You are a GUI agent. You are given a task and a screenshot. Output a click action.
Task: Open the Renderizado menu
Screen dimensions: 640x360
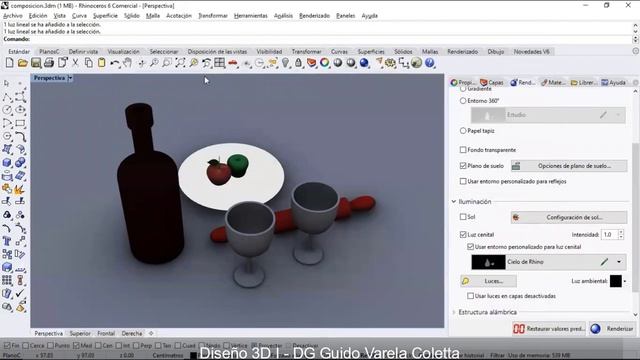314,16
